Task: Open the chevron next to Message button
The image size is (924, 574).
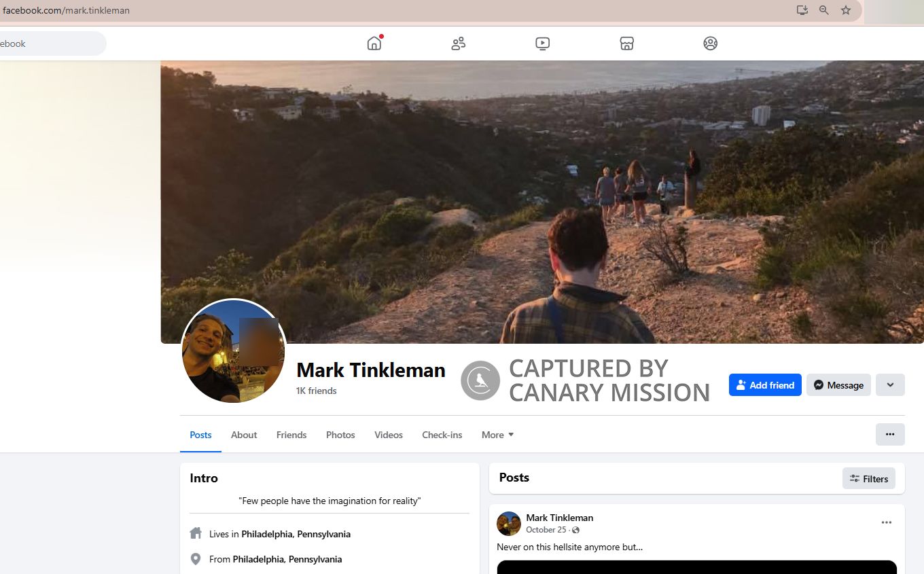Action: click(x=890, y=384)
